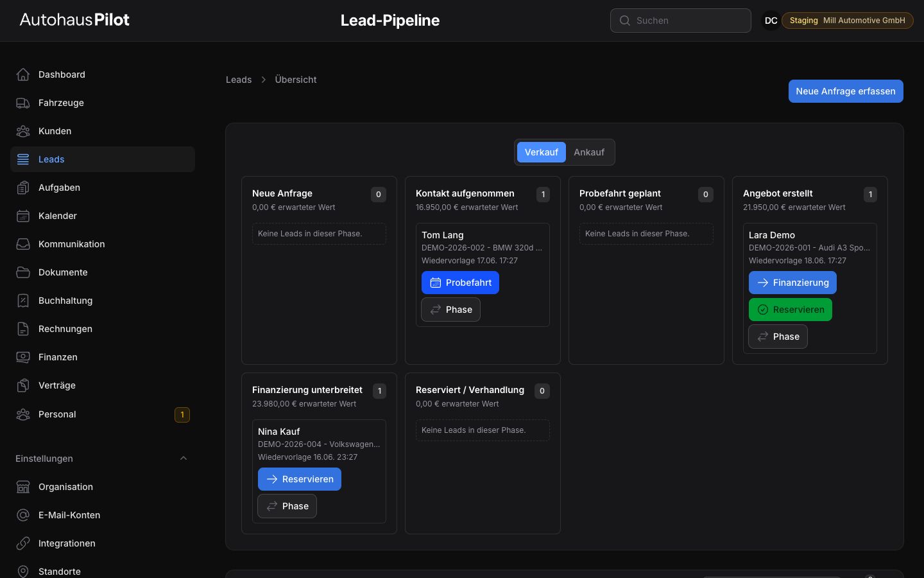Click 'Wiedervorlage 17.06. 17:27' text
This screenshot has width=924, height=578.
pyautogui.click(x=470, y=261)
